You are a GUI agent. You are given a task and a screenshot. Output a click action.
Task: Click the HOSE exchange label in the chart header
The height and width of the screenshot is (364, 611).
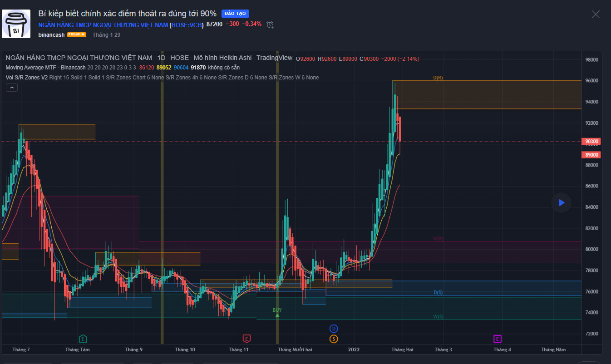click(x=179, y=58)
